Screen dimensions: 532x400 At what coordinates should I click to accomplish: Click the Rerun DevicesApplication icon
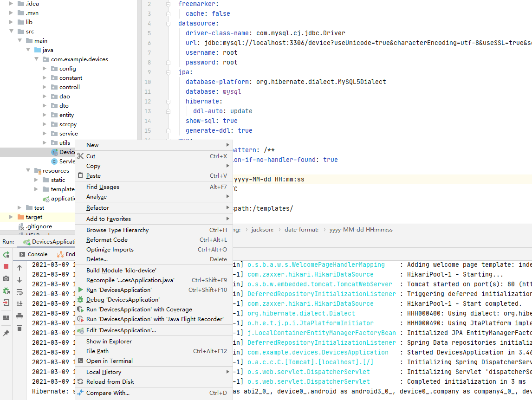coord(6,254)
